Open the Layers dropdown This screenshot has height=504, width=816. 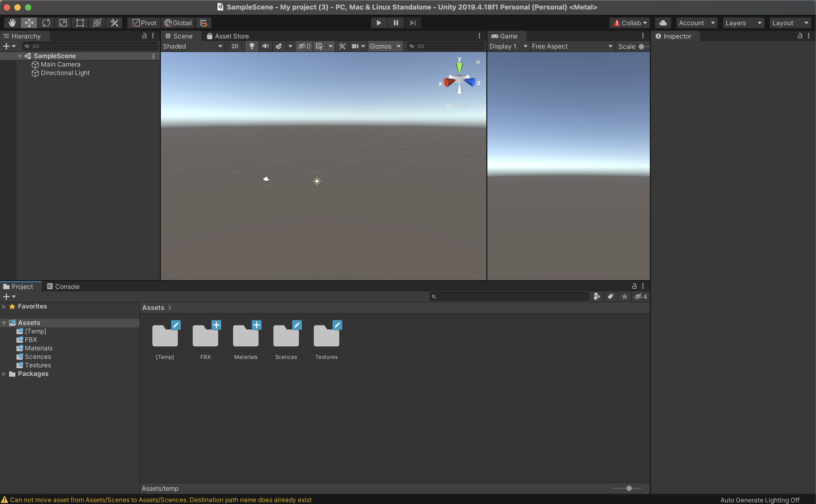click(x=743, y=23)
